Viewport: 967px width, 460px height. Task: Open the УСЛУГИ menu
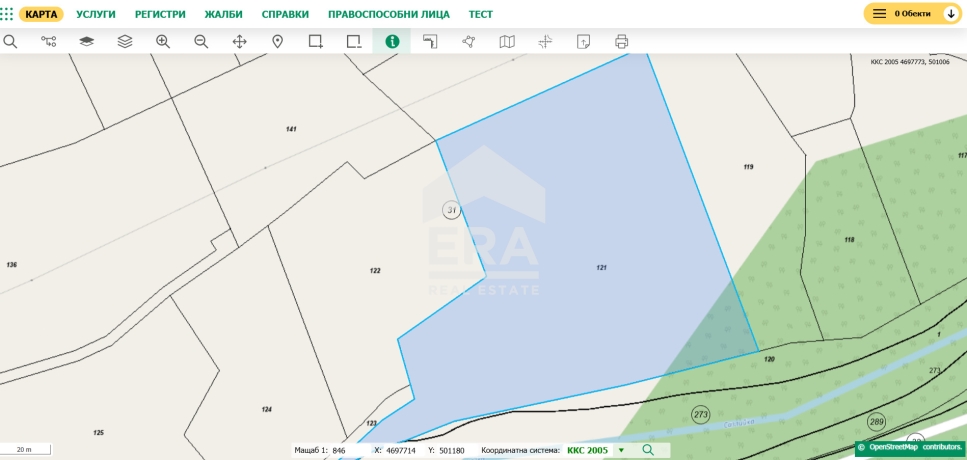tap(96, 14)
